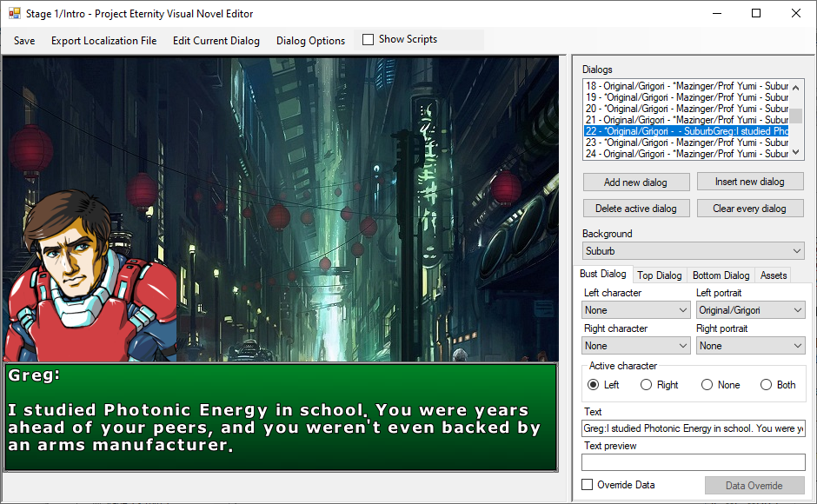Open the Left character dropdown
The height and width of the screenshot is (504, 817).
tap(635, 310)
